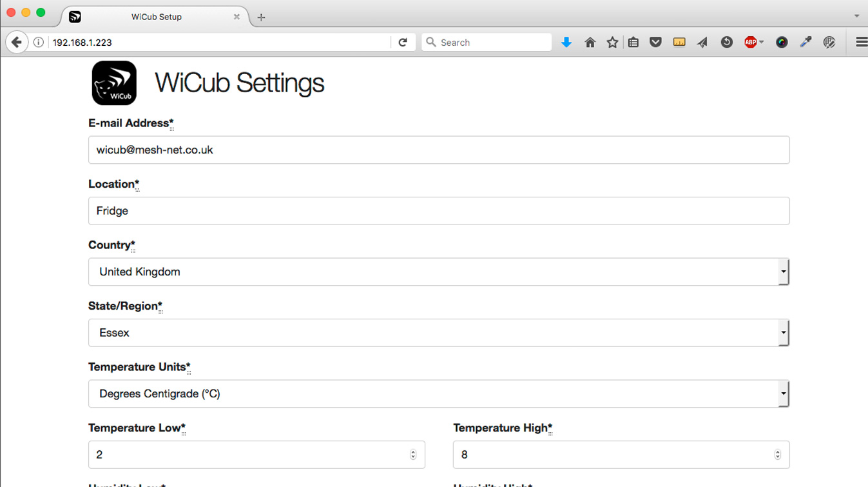Screen dimensions: 868x487
Task: Click the State/Region label
Action: pos(125,306)
